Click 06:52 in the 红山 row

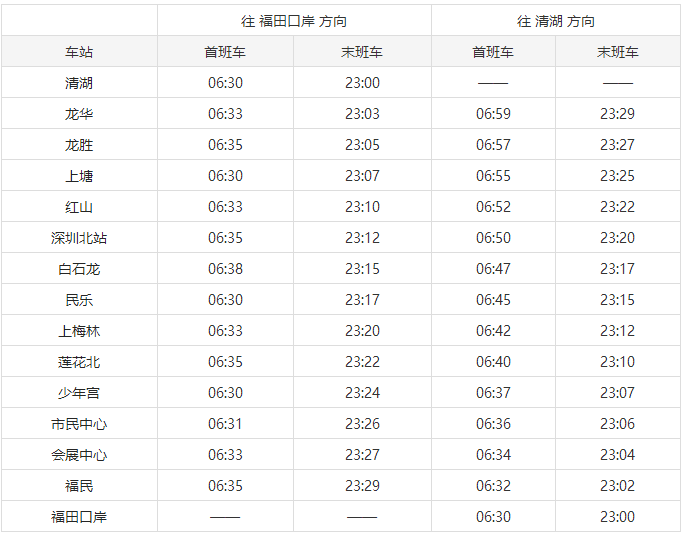493,207
